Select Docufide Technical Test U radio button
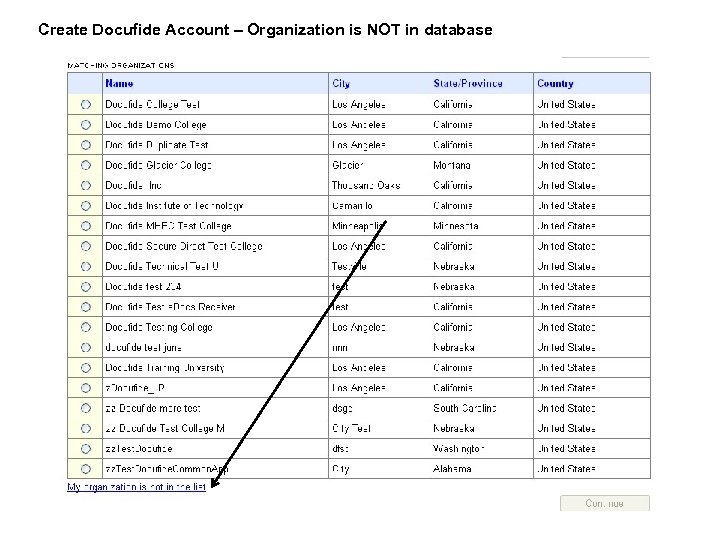Screen dimensions: 720x540 click(x=86, y=266)
